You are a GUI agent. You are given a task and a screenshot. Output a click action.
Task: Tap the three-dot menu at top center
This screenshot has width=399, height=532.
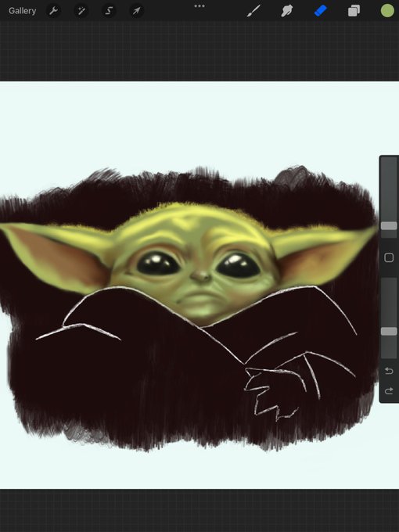(x=199, y=5)
